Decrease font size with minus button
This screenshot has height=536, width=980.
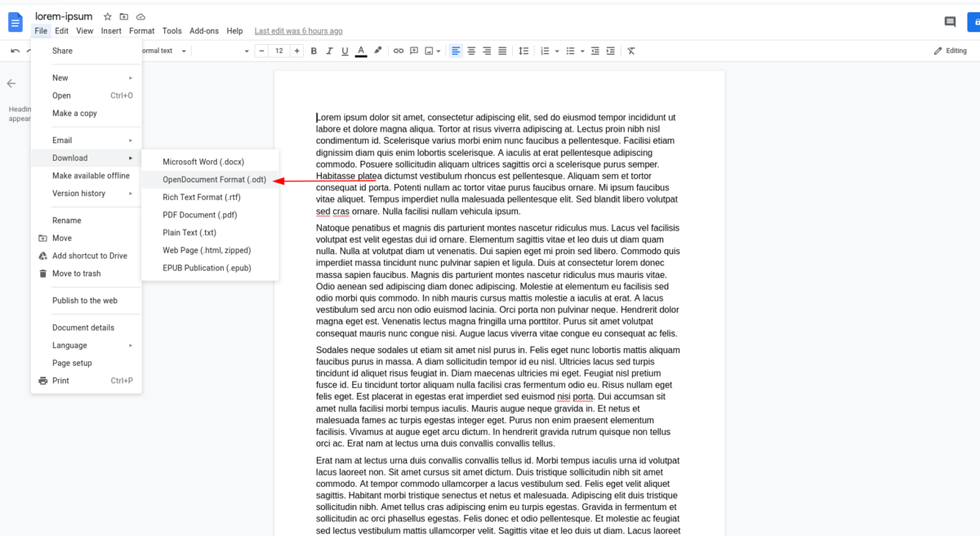tap(261, 51)
